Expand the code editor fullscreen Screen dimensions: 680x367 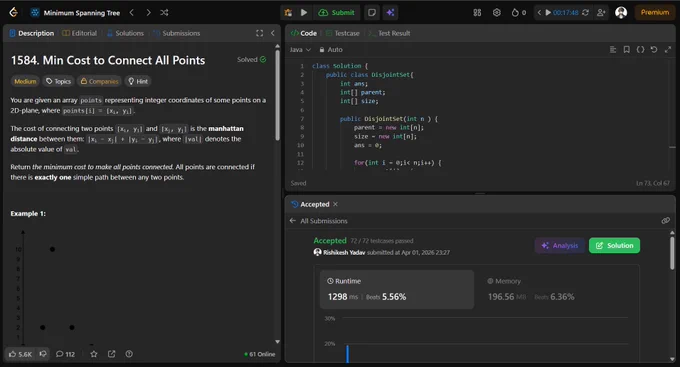[x=668, y=49]
